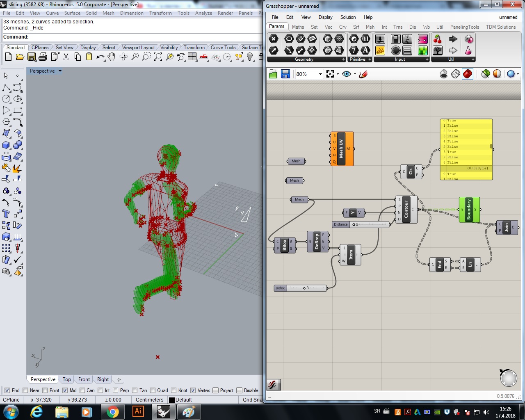Click the Print icon in Rhino toolbar
This screenshot has width=525, height=420.
click(43, 57)
